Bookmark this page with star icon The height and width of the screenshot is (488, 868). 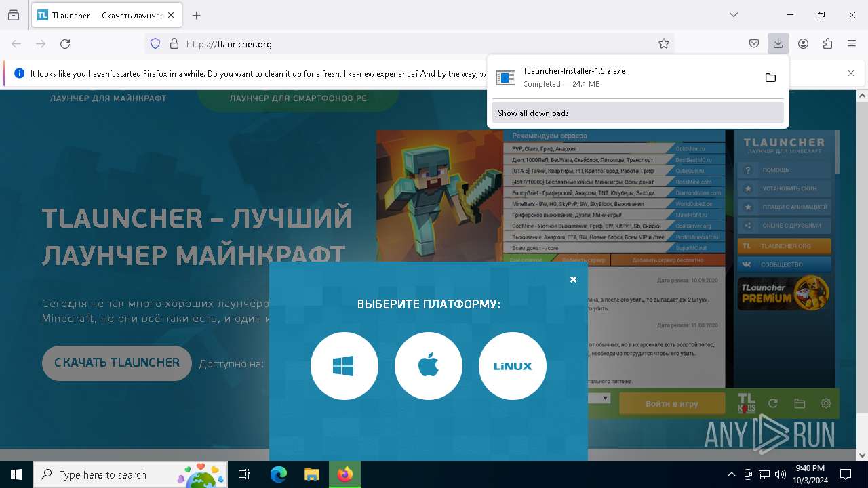664,44
